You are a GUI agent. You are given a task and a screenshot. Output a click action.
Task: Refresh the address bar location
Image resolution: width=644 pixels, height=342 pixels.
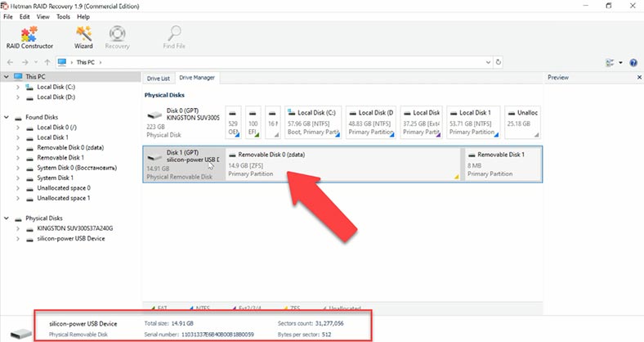pos(499,62)
